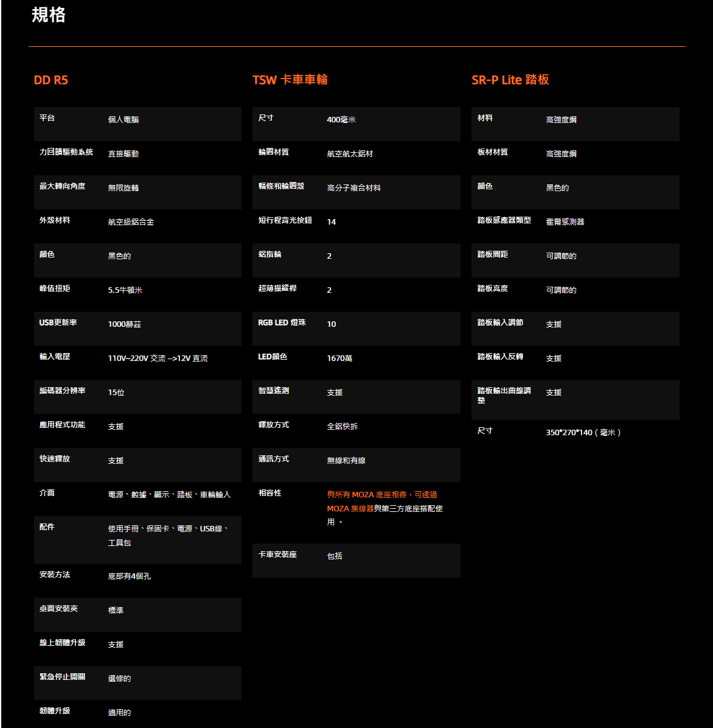Screen dimensions: 713x728
Task: Click the 踏板輸入反轉 label
Action: tap(501, 356)
